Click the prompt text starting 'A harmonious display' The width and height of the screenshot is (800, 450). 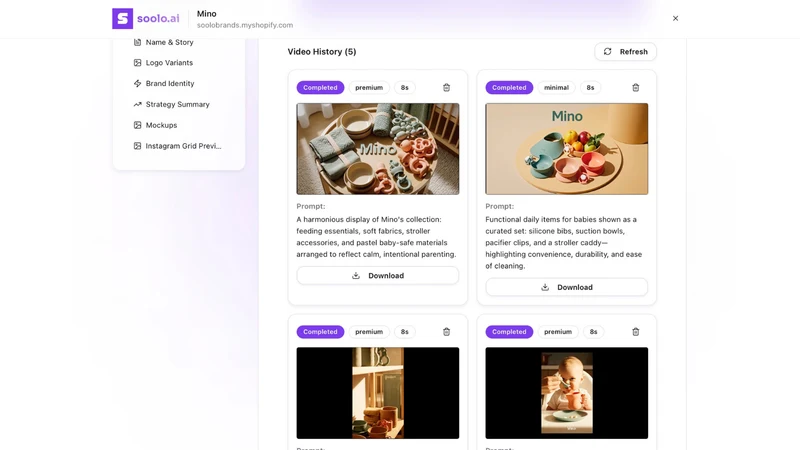377,237
